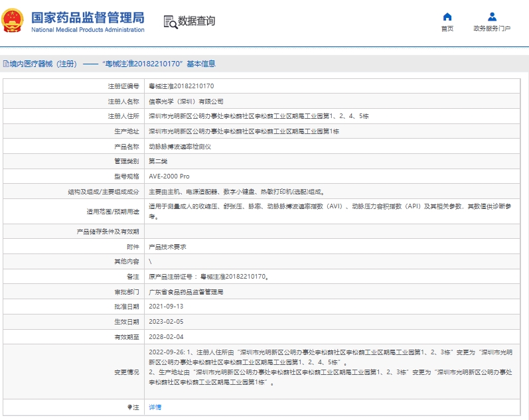Select effective date 2023-02-05
The height and width of the screenshot is (420, 529).
pyautogui.click(x=166, y=322)
